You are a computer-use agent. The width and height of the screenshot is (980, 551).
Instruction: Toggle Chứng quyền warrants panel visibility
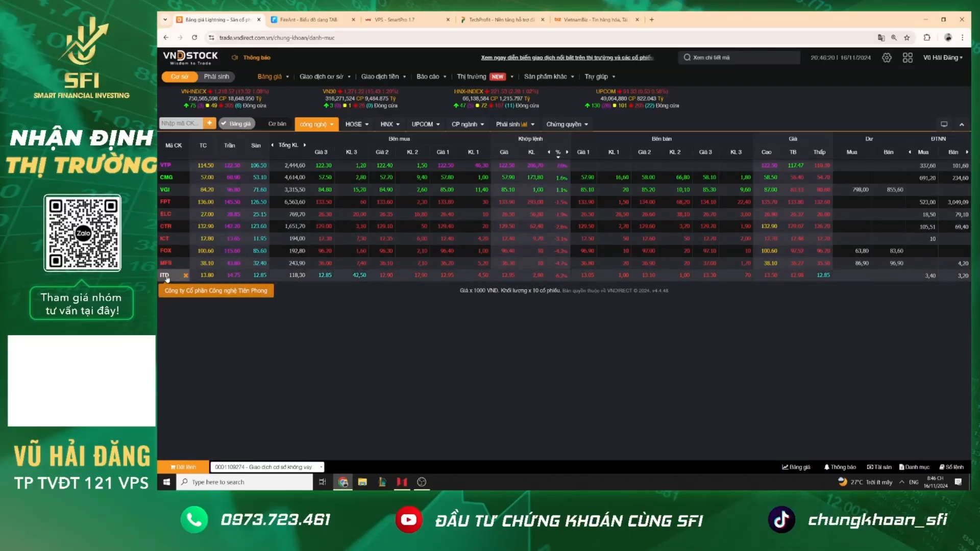coord(566,123)
